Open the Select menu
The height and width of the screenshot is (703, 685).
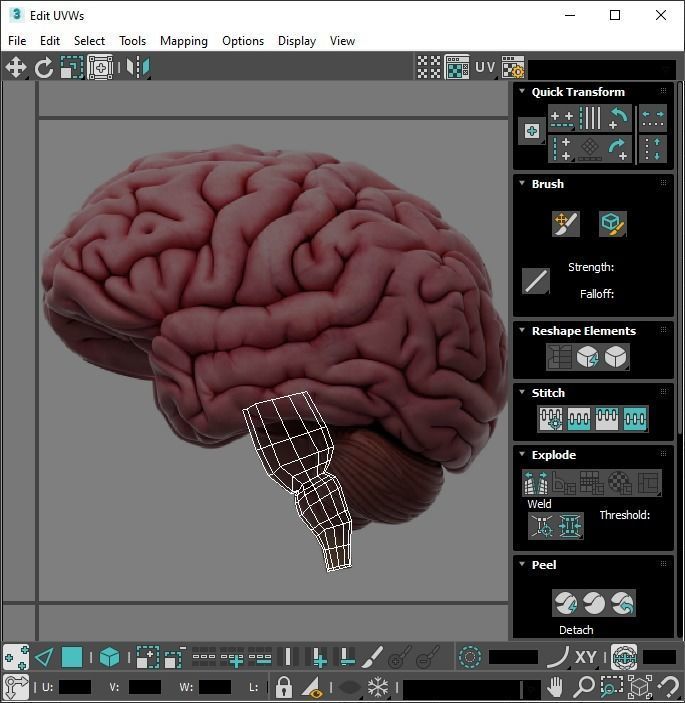click(x=89, y=41)
